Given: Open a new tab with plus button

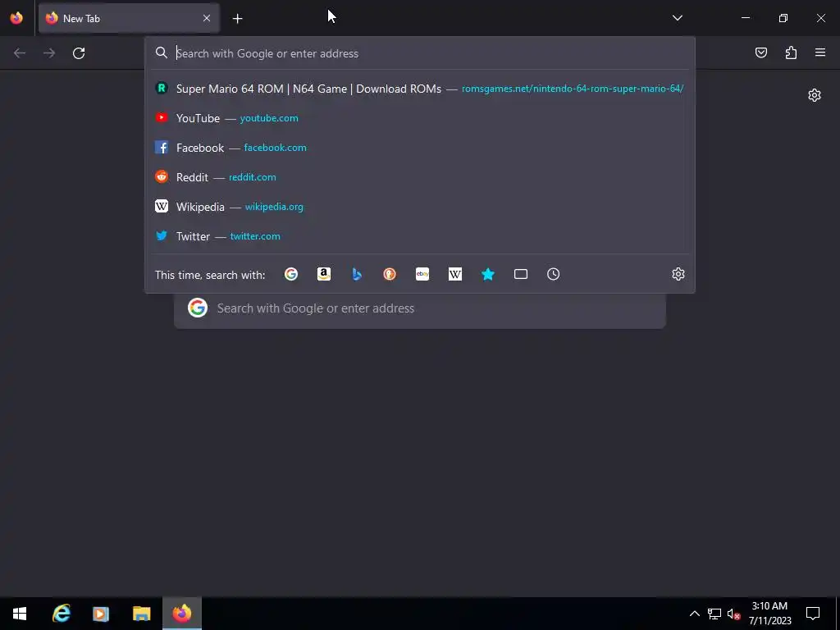Looking at the screenshot, I should click(237, 19).
